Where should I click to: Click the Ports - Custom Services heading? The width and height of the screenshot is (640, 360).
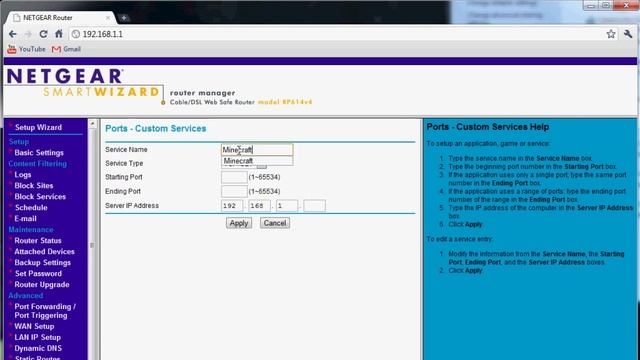coord(156,129)
